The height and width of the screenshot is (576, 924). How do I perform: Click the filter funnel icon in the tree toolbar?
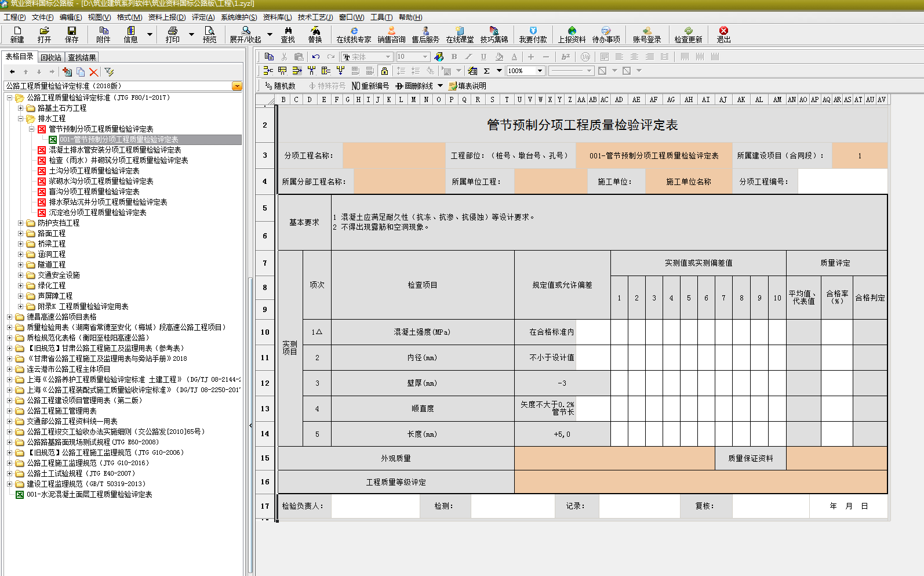tap(109, 72)
